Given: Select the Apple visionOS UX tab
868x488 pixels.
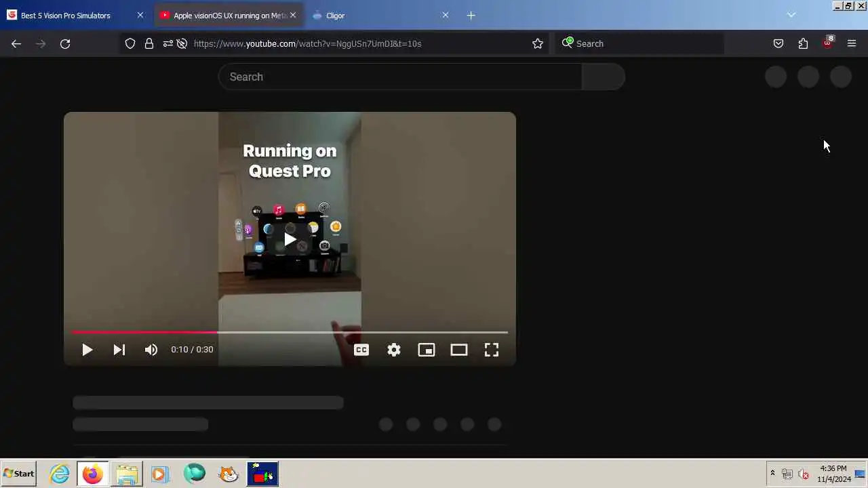Looking at the screenshot, I should coord(229,15).
